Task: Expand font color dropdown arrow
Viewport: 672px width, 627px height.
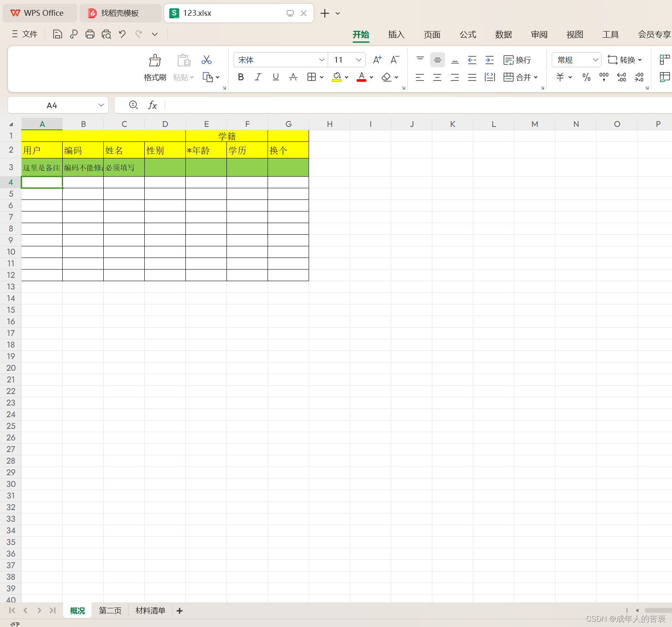Action: click(x=372, y=77)
